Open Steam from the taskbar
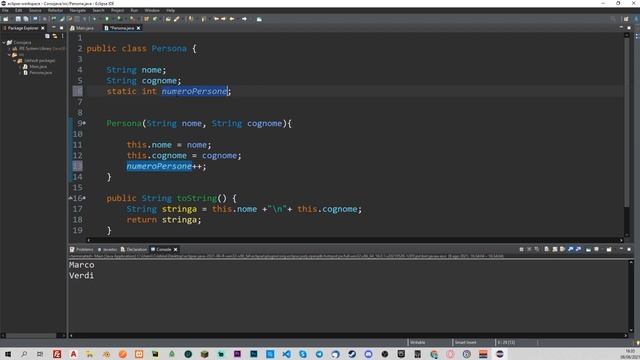This screenshot has height=360, width=640. point(352,354)
